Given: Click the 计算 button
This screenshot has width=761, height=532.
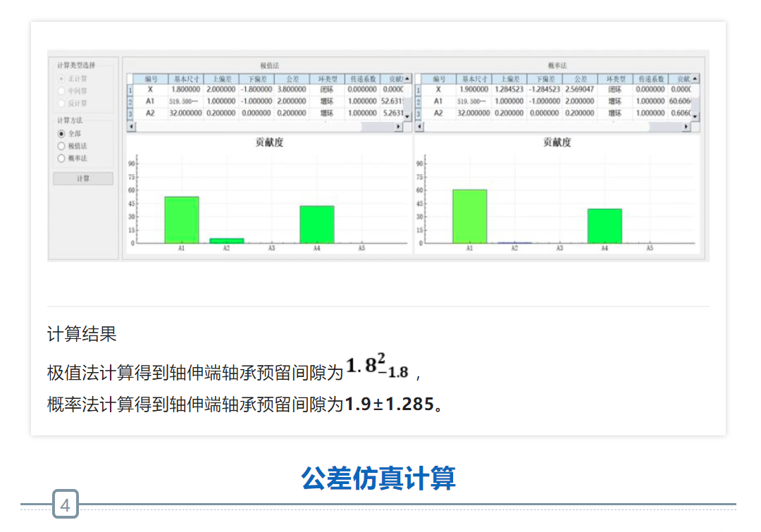Looking at the screenshot, I should pyautogui.click(x=83, y=179).
